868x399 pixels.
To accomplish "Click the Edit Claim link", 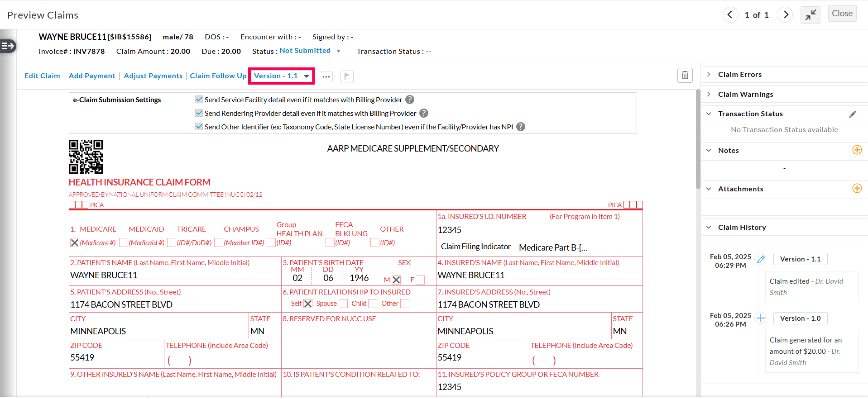I will [x=42, y=76].
